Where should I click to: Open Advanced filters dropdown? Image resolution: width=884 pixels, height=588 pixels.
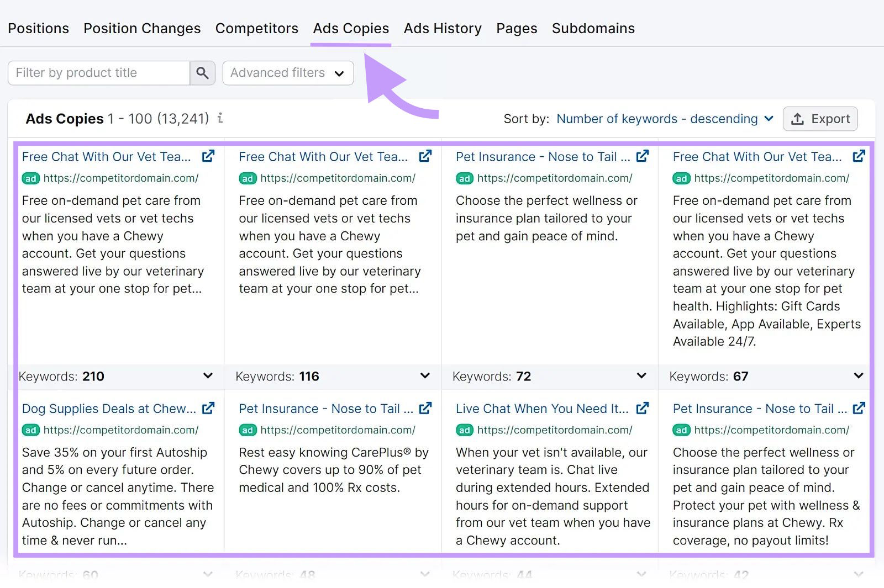[x=288, y=73]
